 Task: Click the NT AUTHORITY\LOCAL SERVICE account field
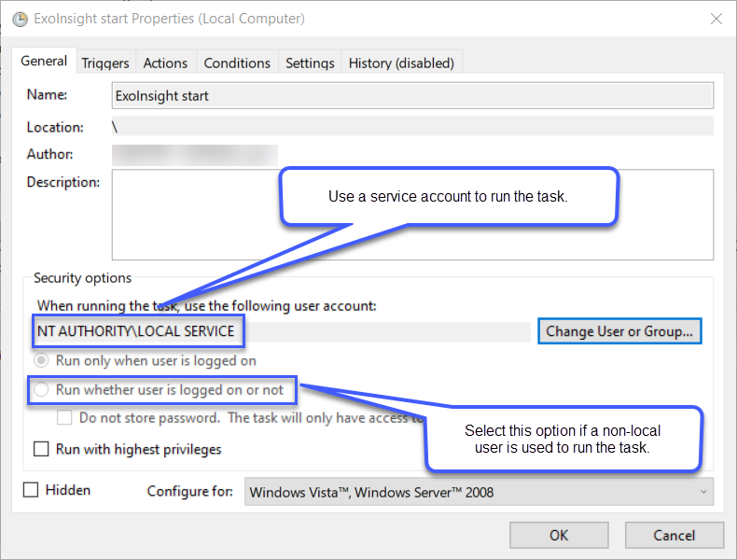284,331
